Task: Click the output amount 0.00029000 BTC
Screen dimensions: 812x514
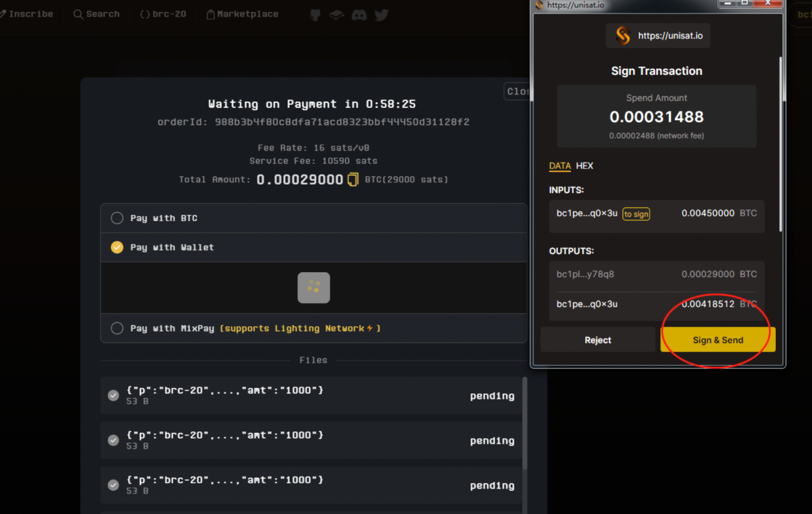Action: point(719,274)
